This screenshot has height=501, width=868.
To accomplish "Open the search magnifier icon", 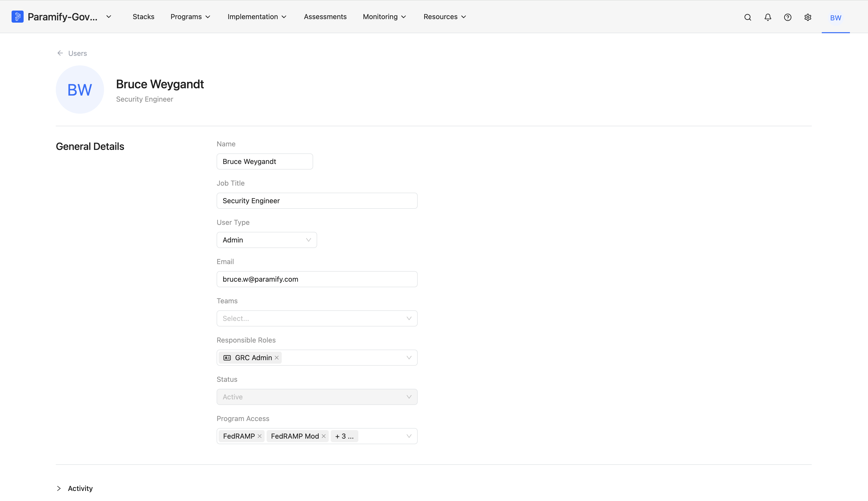I will (748, 17).
